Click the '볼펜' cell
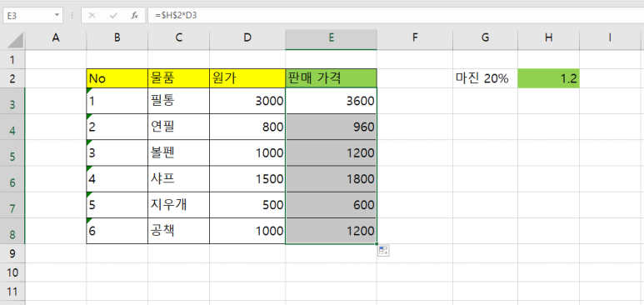 pyautogui.click(x=178, y=152)
